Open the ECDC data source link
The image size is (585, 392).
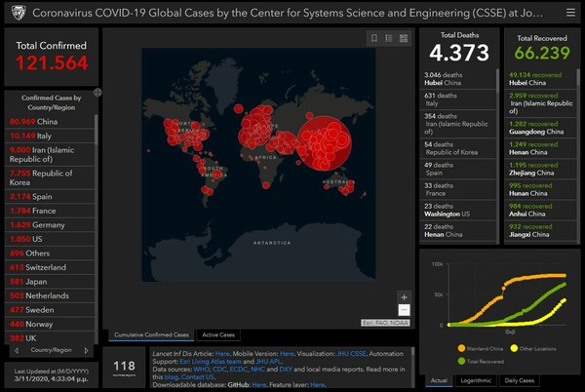coord(239,370)
